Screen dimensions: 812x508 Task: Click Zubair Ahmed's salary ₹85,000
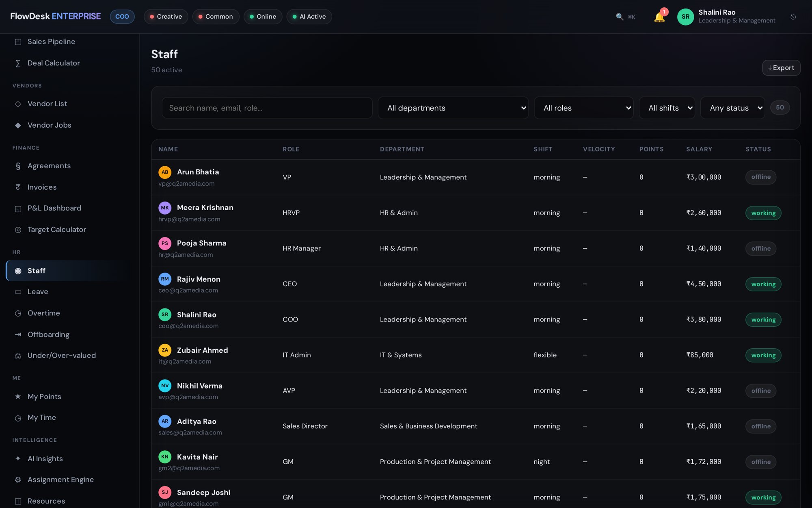pos(700,355)
